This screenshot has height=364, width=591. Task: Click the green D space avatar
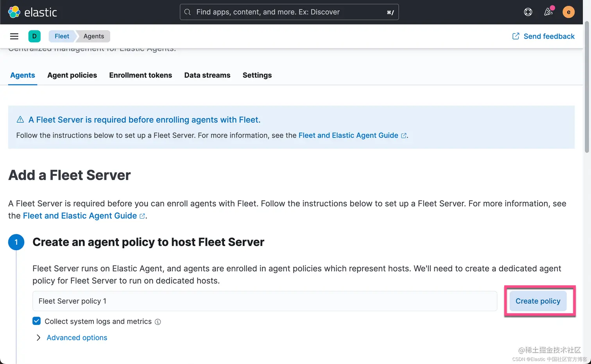[34, 36]
